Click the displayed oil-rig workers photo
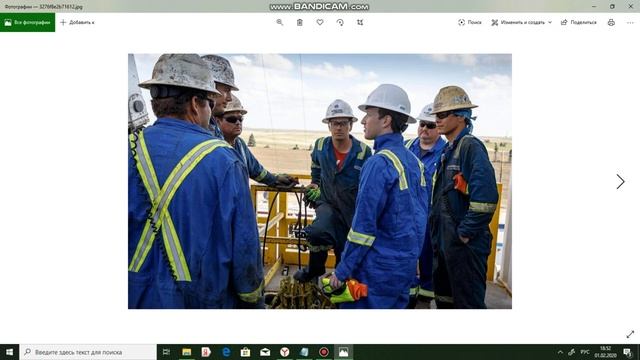 [320, 181]
